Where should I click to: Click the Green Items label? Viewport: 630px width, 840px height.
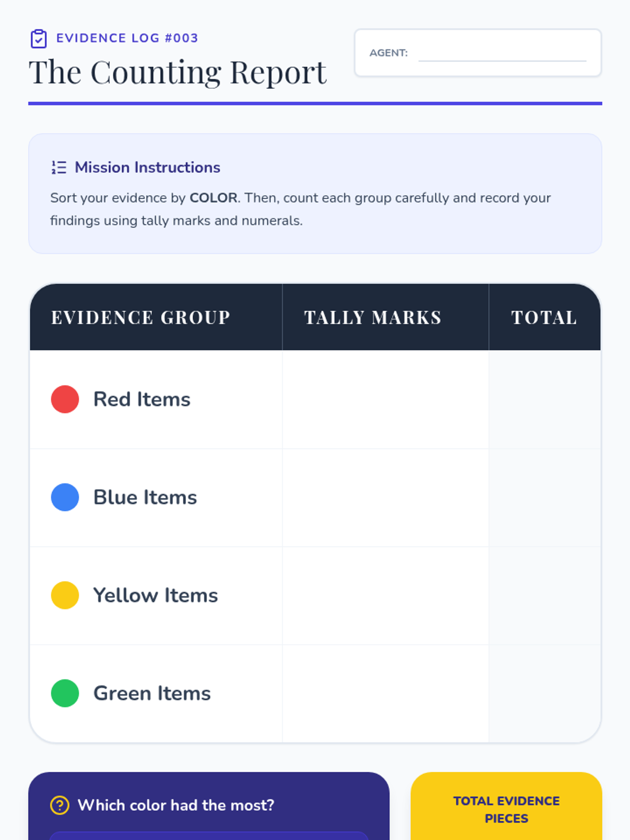[152, 694]
